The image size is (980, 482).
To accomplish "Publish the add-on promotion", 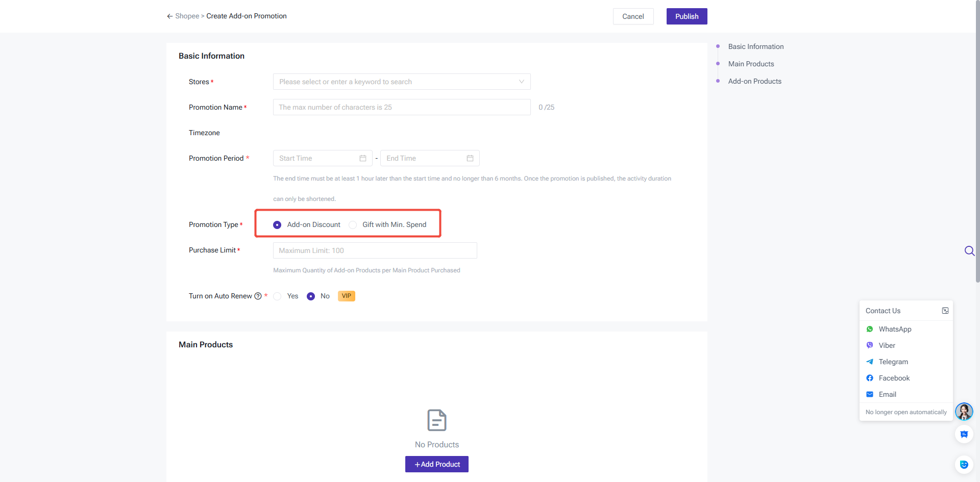I will 686,16.
